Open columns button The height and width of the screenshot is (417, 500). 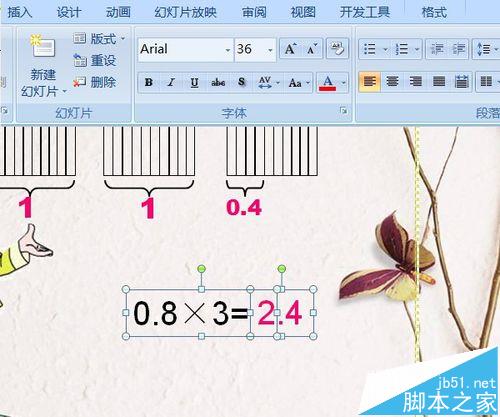click(x=486, y=82)
